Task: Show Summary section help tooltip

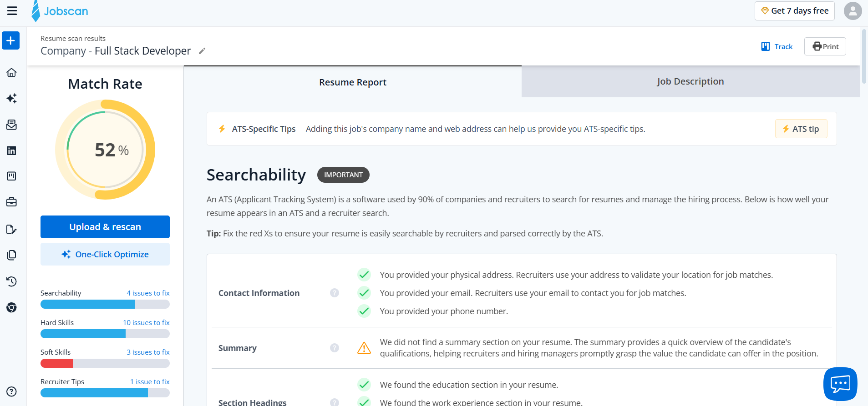Action: (x=335, y=348)
